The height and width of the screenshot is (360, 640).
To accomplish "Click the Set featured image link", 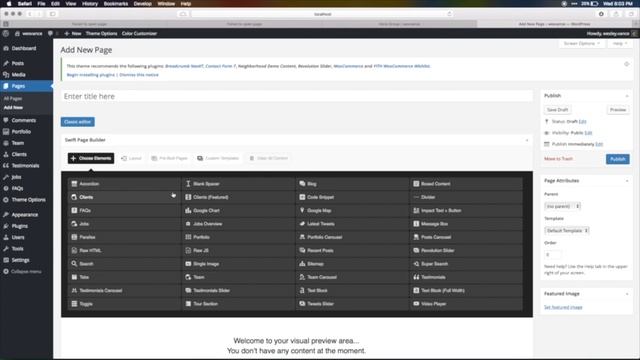I will pos(563,307).
